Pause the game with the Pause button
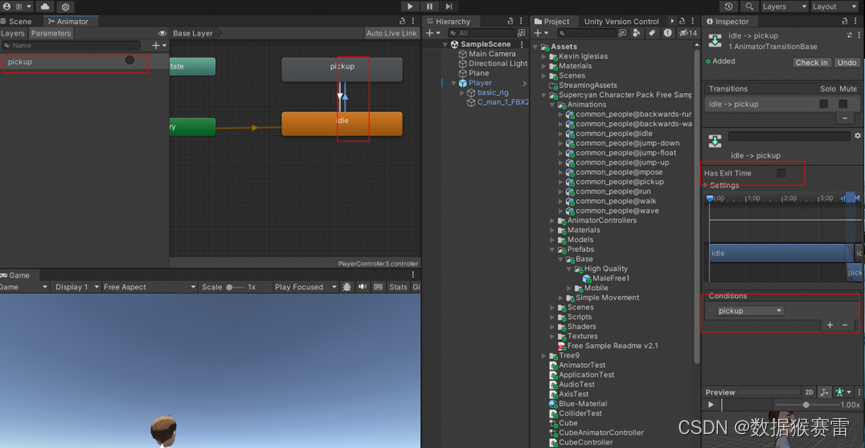This screenshot has width=865, height=448. 429,7
